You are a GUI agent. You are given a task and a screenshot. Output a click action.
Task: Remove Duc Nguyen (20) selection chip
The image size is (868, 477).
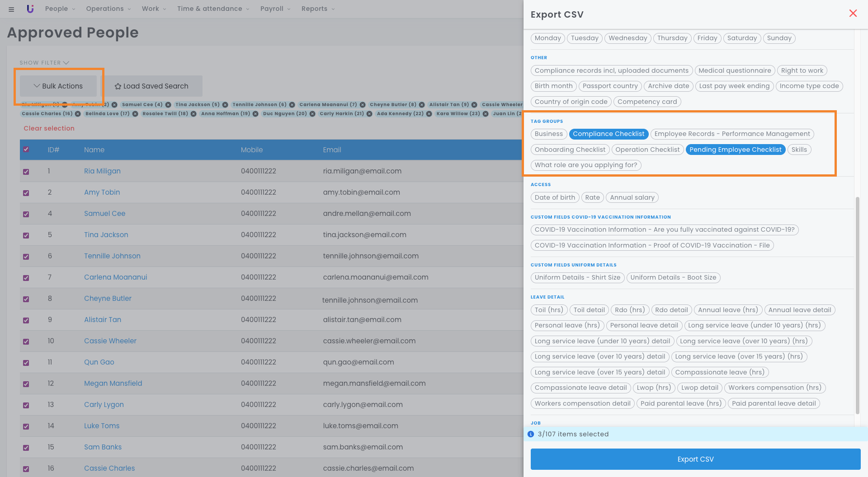point(312,114)
